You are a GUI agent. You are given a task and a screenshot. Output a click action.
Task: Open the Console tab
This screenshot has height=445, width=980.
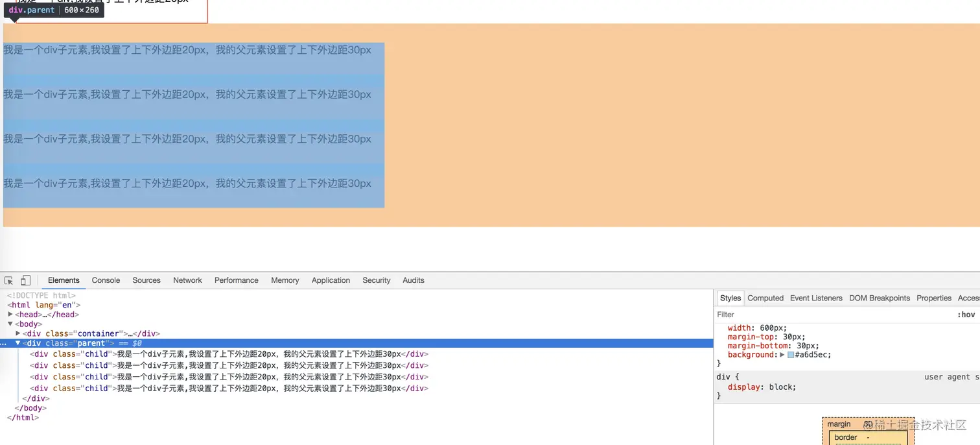tap(106, 280)
